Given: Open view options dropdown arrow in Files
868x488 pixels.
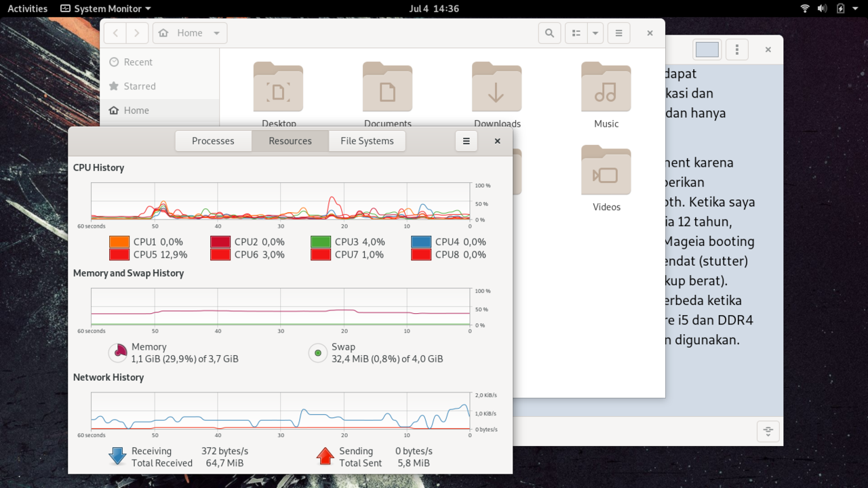Looking at the screenshot, I should pyautogui.click(x=595, y=33).
